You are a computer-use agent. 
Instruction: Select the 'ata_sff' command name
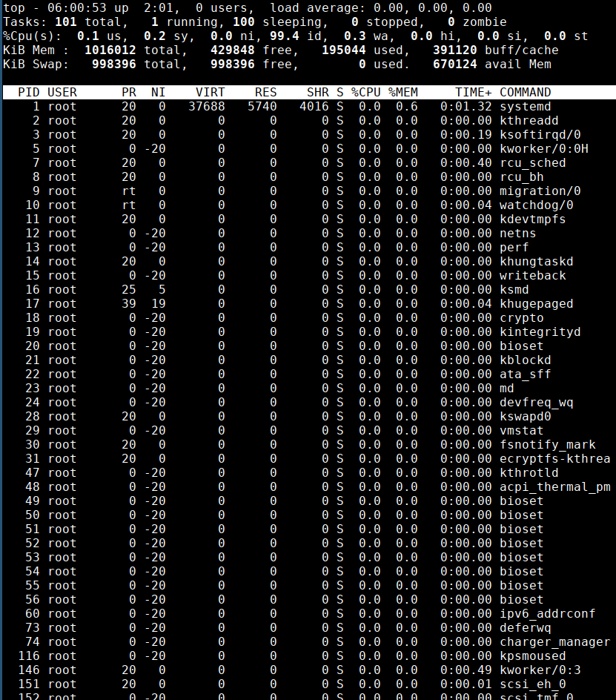click(x=525, y=374)
